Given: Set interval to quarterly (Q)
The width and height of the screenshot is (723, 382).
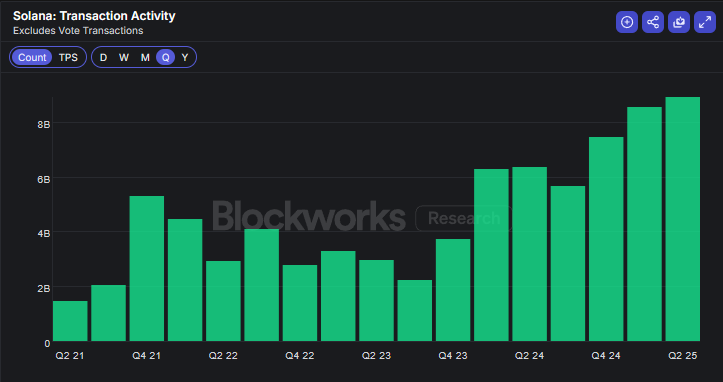Looking at the screenshot, I should (166, 57).
